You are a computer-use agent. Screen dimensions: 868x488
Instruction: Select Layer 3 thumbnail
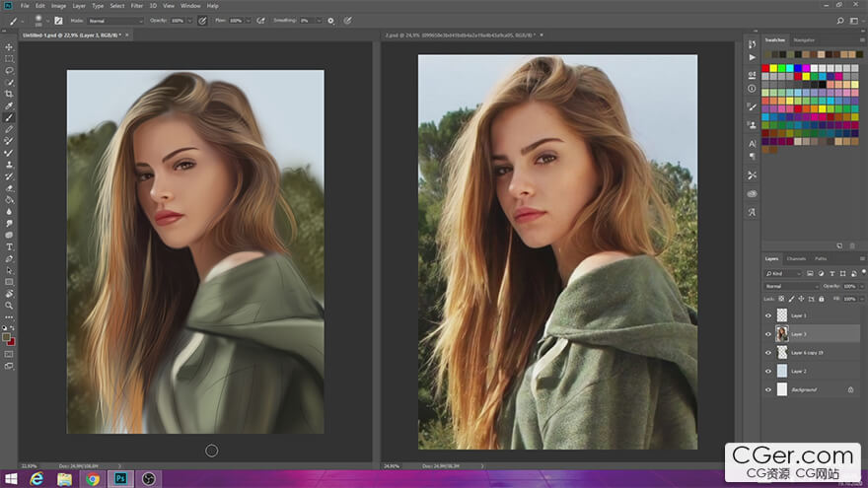[x=781, y=334]
